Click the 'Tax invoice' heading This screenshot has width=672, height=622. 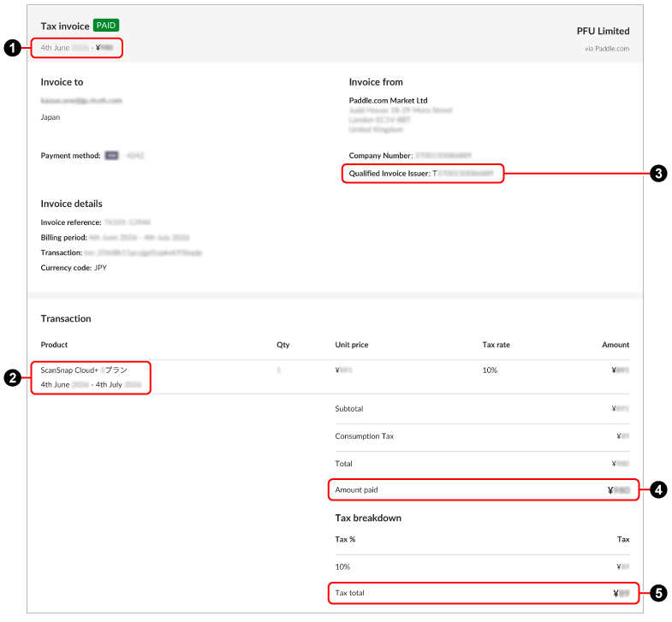tap(65, 27)
